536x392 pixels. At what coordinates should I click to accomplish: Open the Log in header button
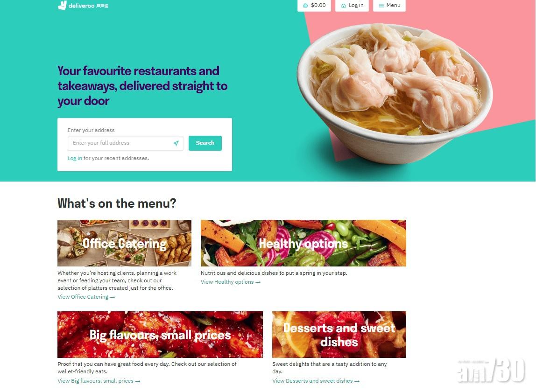point(352,6)
